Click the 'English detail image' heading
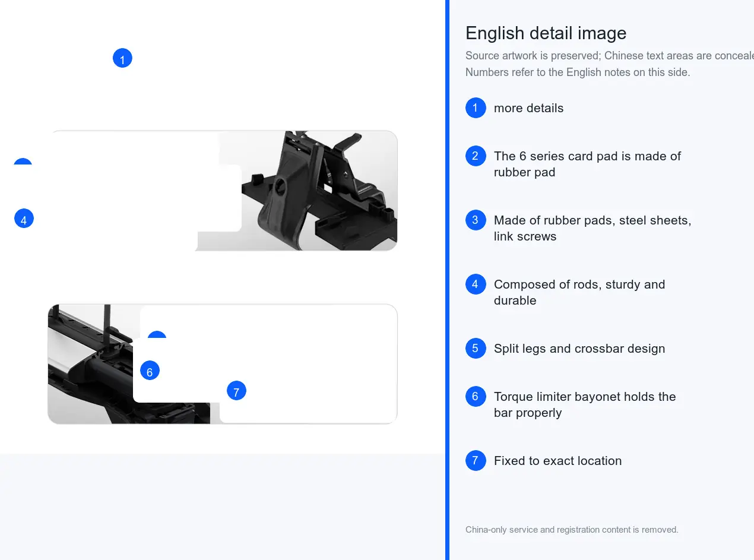The image size is (754, 560). click(x=546, y=33)
